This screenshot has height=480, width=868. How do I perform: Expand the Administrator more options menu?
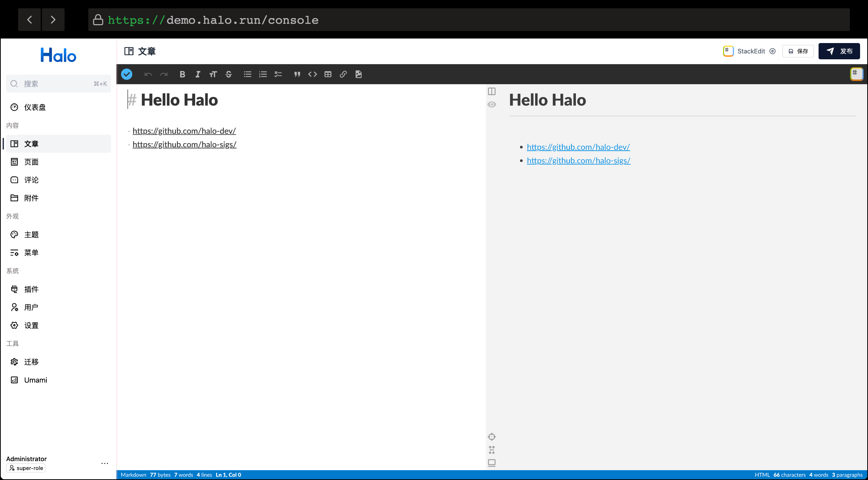(x=105, y=463)
